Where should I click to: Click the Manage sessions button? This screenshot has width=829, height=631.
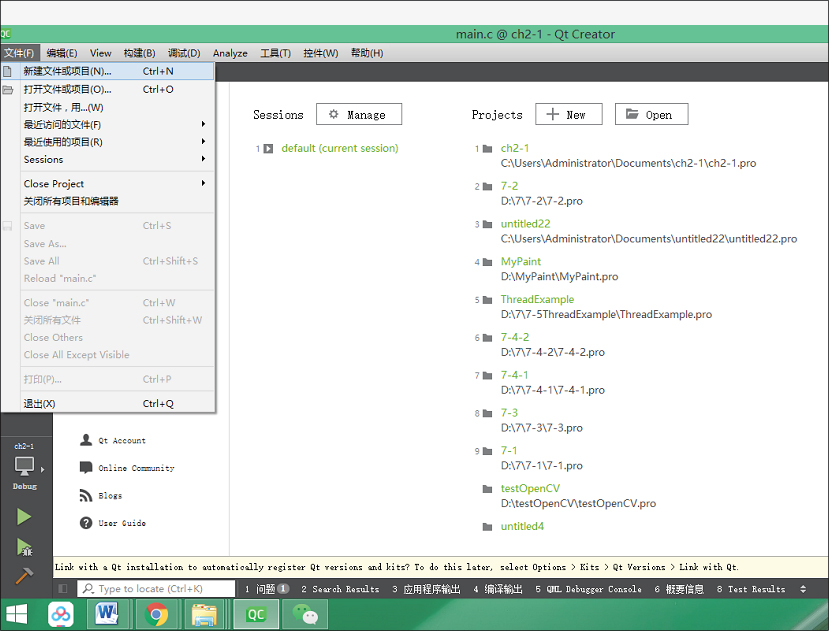click(358, 115)
